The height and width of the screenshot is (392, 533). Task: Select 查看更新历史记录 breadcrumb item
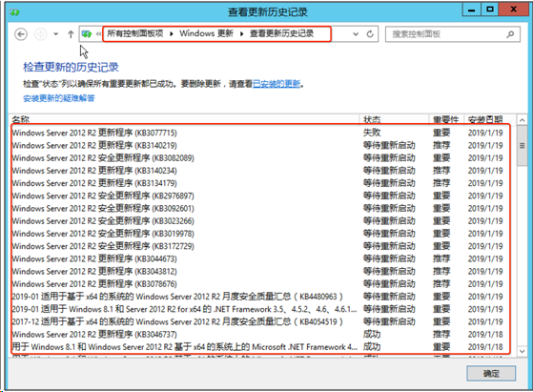[x=282, y=33]
